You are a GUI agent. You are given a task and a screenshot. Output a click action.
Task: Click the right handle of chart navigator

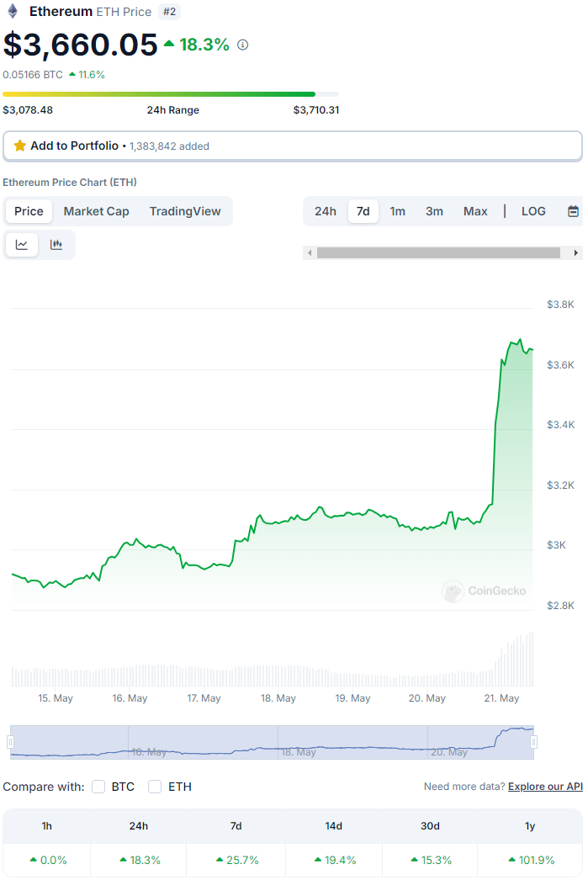(x=533, y=743)
